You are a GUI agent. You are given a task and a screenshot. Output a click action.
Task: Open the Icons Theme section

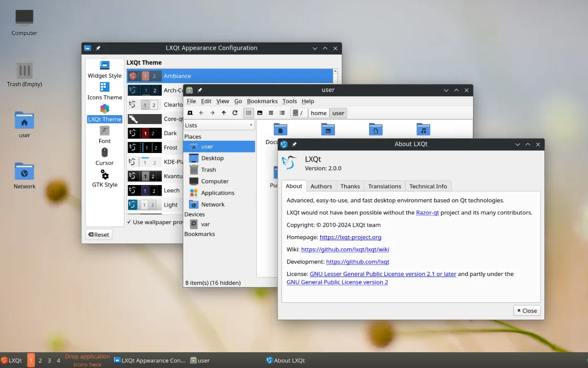tap(104, 91)
